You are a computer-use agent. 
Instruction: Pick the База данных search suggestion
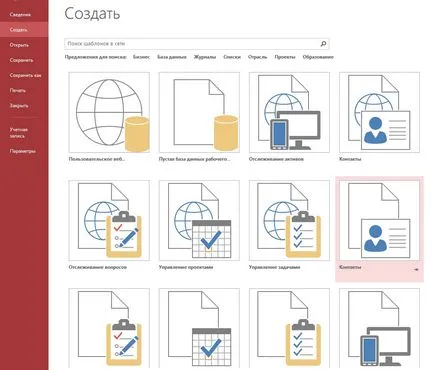(172, 57)
